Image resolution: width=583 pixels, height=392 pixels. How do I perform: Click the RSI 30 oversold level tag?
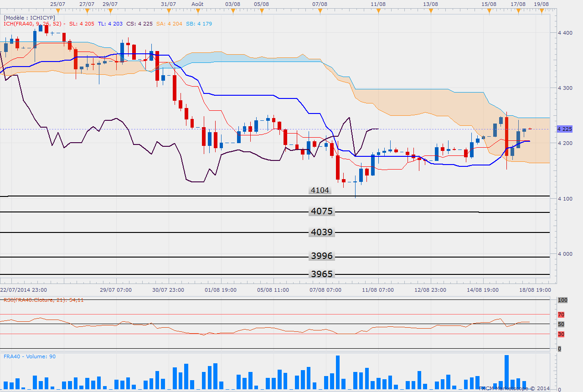[561, 334]
